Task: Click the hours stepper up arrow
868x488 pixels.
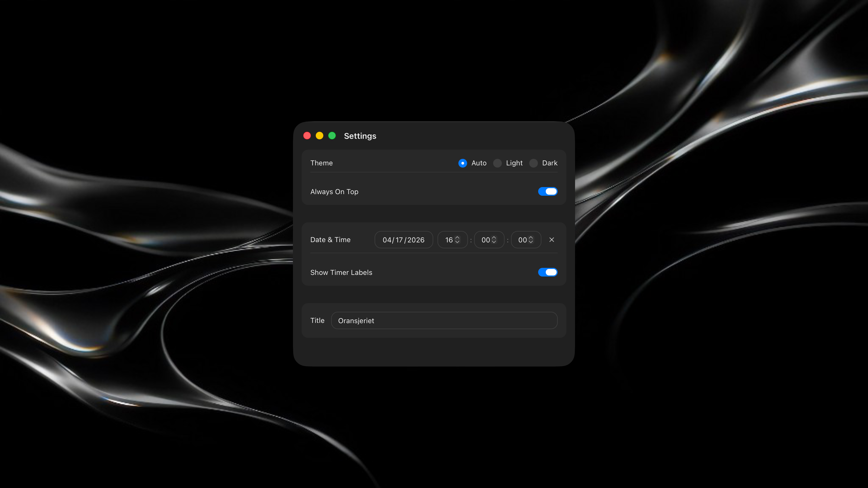Action: [457, 237]
